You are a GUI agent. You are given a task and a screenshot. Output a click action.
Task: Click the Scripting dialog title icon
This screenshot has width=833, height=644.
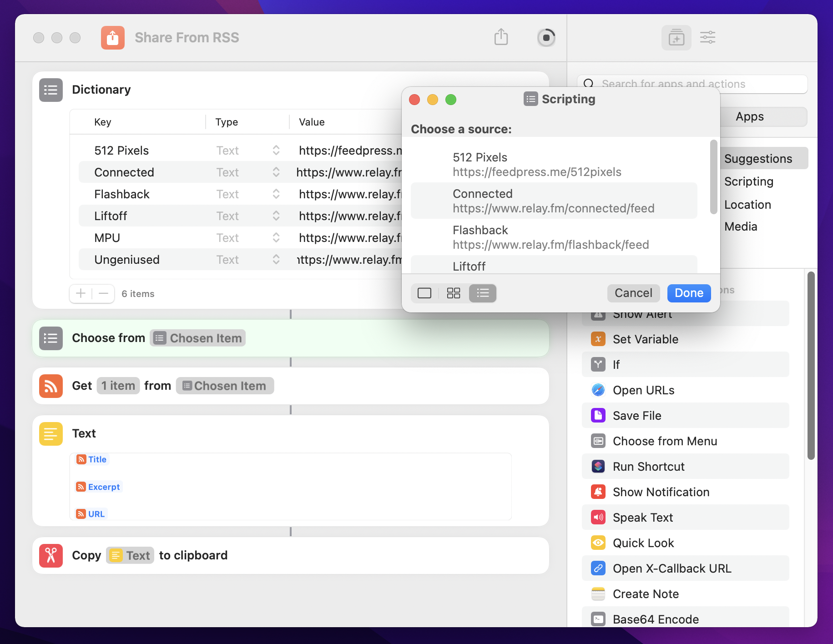tap(530, 99)
